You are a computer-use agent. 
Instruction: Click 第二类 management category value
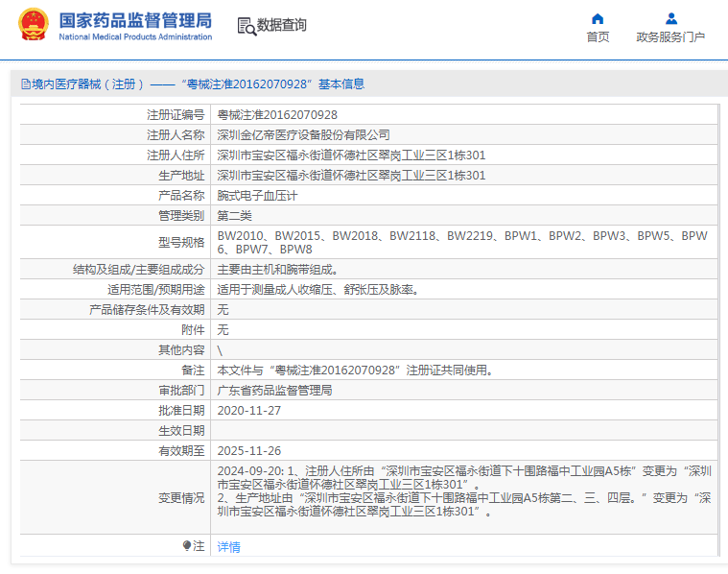tap(234, 216)
